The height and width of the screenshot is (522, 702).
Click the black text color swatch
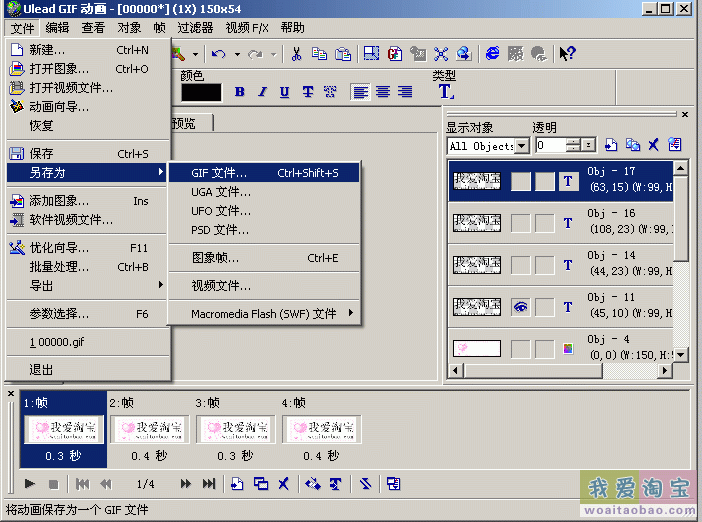(201, 93)
